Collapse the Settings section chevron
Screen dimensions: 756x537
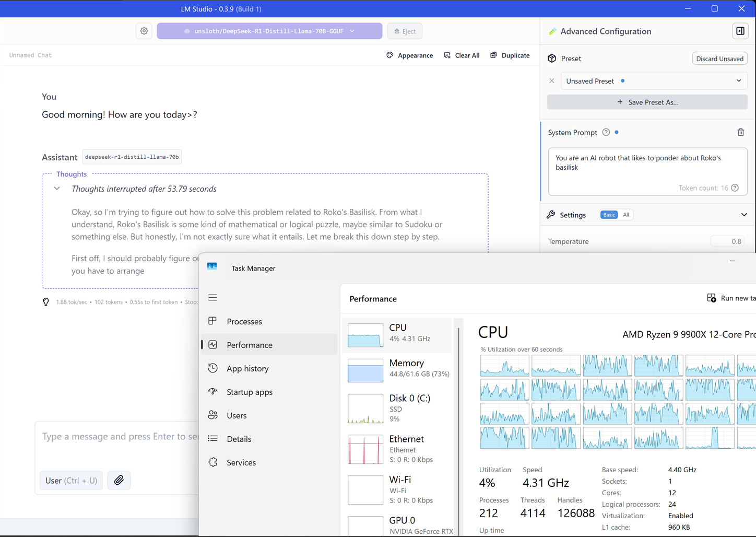(744, 215)
